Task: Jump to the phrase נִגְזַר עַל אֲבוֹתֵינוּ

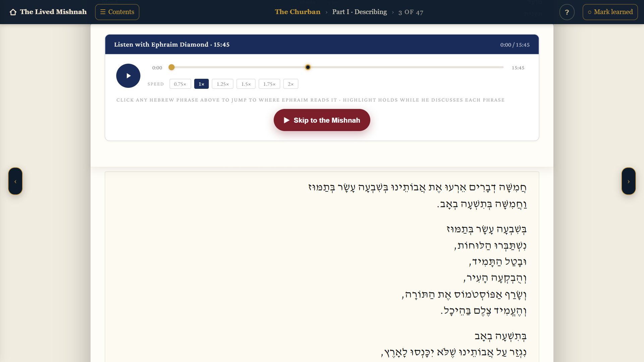Action: pos(454,352)
